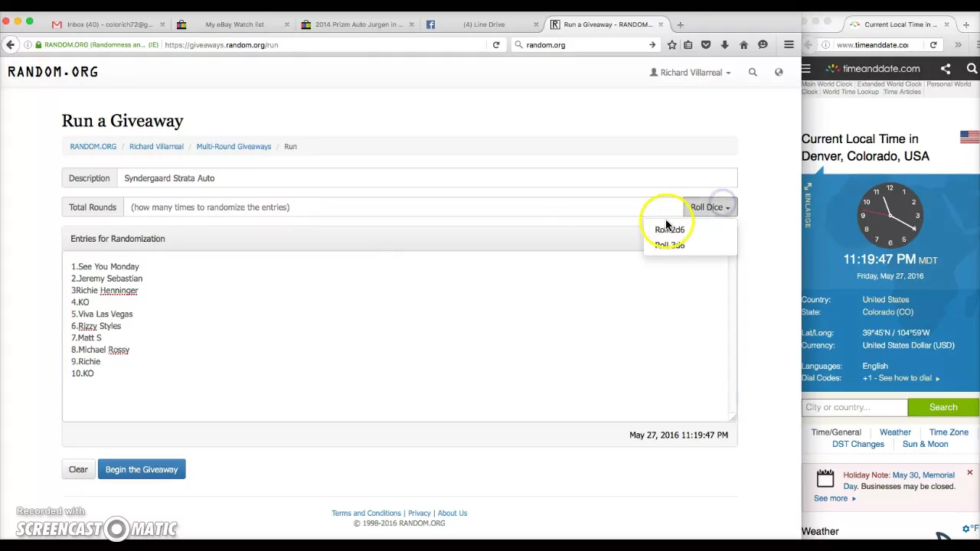Save page to Pocket

point(706,45)
